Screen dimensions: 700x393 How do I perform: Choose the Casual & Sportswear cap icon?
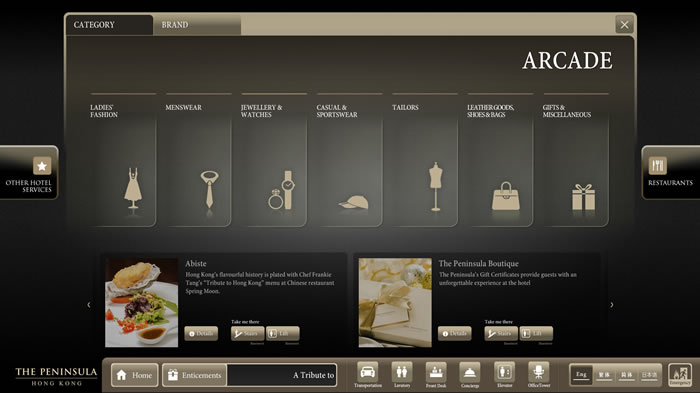pyautogui.click(x=354, y=202)
